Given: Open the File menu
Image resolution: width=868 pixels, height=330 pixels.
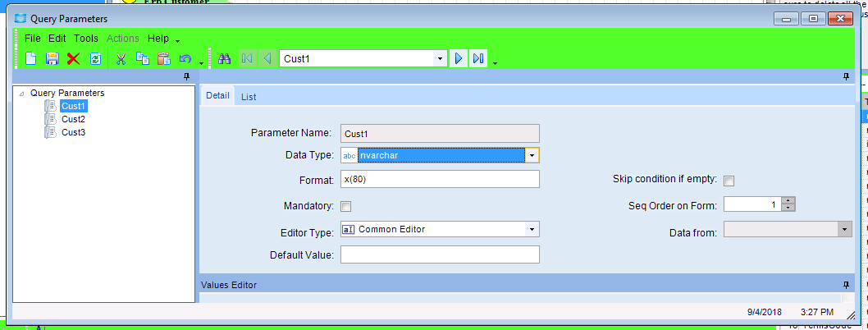Looking at the screenshot, I should coord(33,39).
